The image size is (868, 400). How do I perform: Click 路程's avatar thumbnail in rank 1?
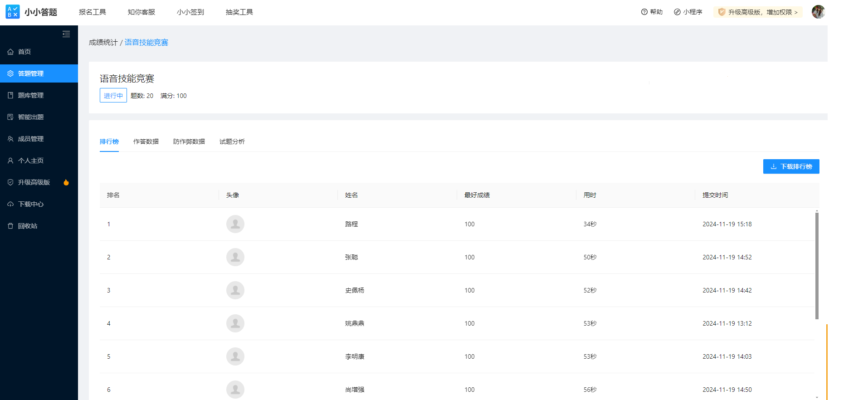coord(235,224)
